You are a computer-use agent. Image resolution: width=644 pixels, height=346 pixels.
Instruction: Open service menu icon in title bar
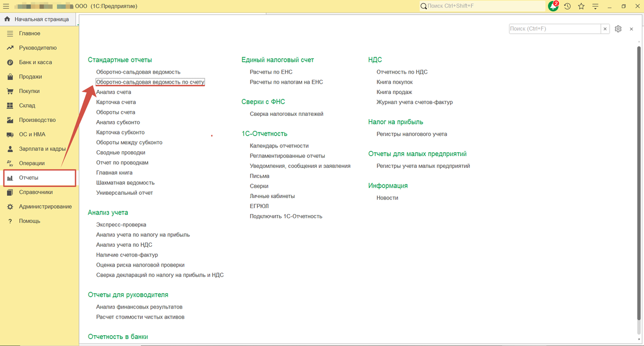(x=595, y=6)
